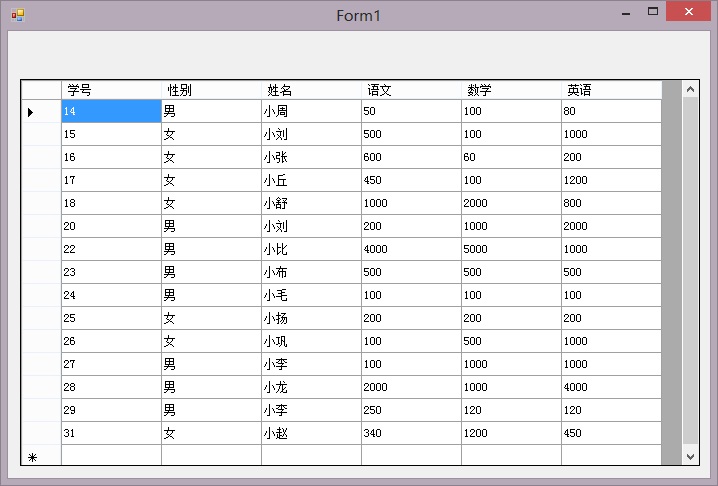Viewport: 718px width, 486px height.
Task: Select the row header of row 25
Action: [x=41, y=318]
